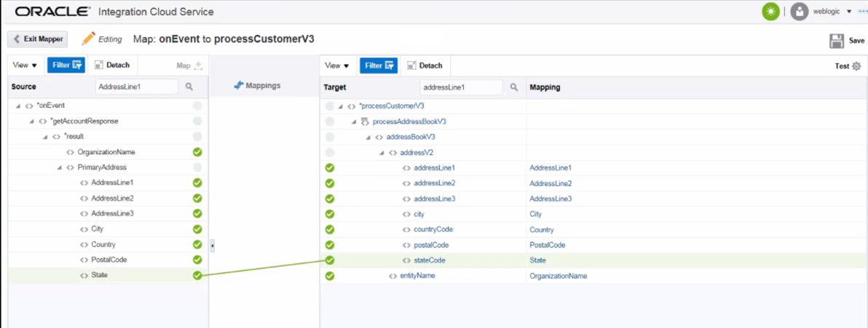Viewport: 868px width, 328px height.
Task: Collapse the PrimaryAddress tree node
Action: (60, 168)
